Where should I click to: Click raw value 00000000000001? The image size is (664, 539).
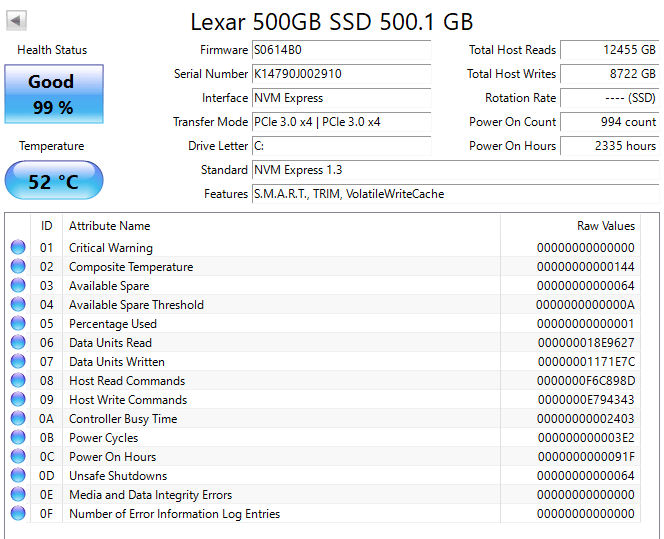pyautogui.click(x=586, y=324)
